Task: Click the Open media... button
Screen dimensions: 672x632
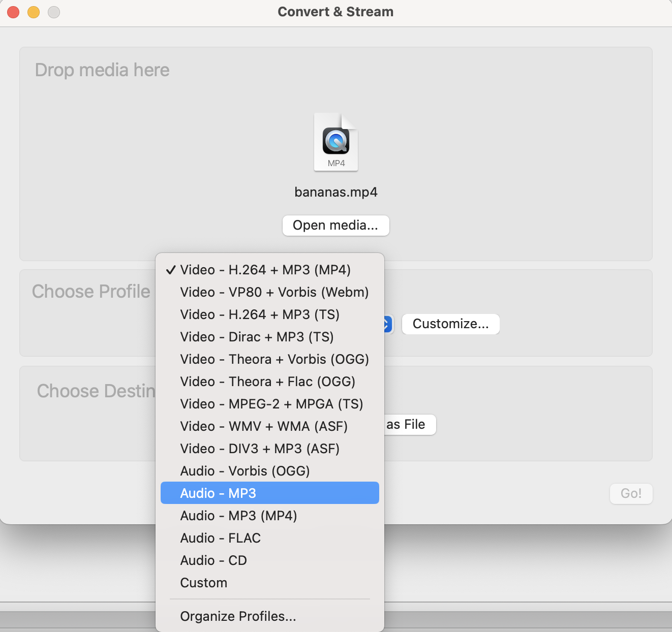Action: tap(335, 226)
